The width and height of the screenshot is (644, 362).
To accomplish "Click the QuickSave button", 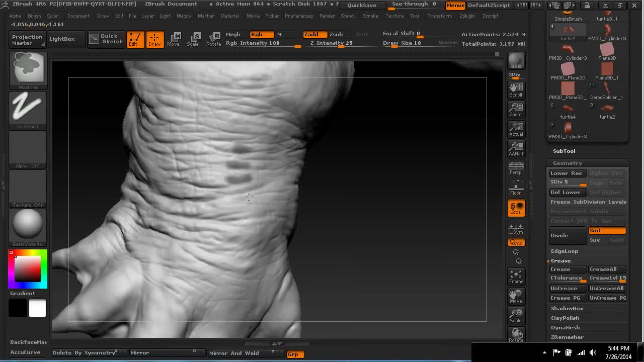I will [362, 5].
